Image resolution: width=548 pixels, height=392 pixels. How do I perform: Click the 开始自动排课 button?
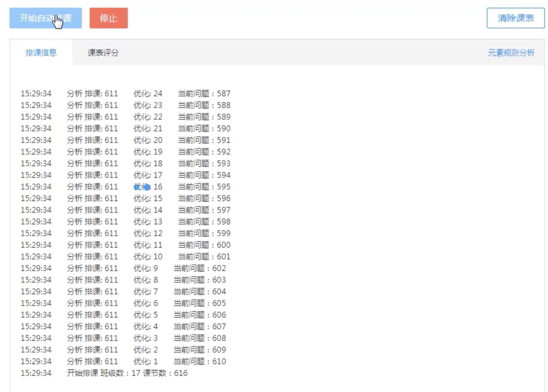click(46, 18)
